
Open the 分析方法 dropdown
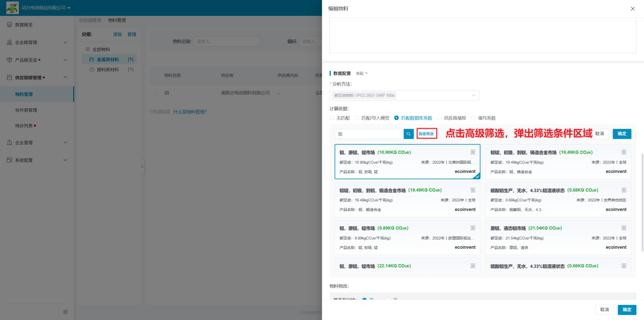(x=404, y=95)
